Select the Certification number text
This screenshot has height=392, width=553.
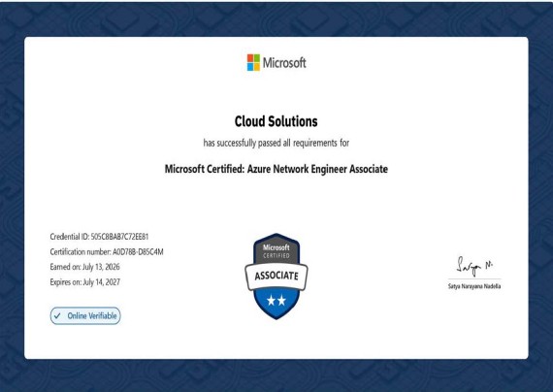tap(107, 252)
